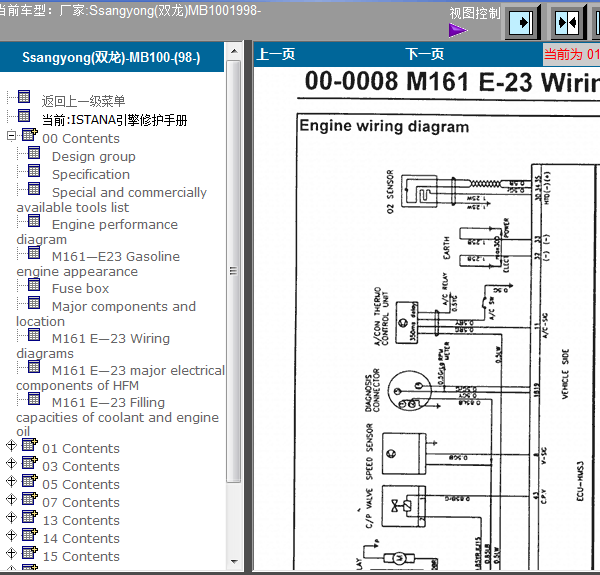Select the 15 Contents label
Image resolution: width=600 pixels, height=575 pixels.
click(81, 556)
